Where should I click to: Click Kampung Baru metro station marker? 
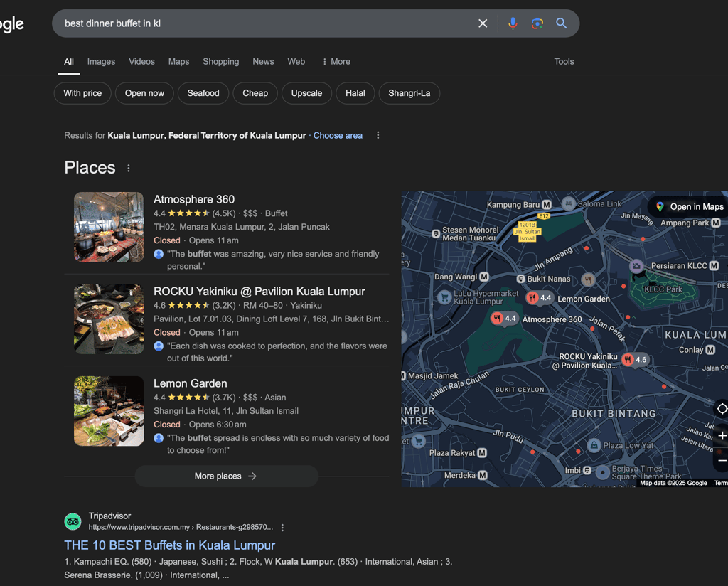tap(547, 205)
